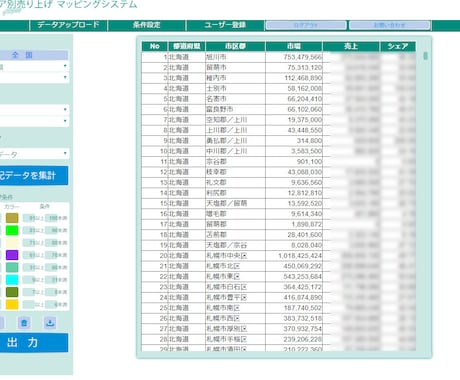Open the 条件設定 menu
This screenshot has height=380, width=460.
pos(147,25)
